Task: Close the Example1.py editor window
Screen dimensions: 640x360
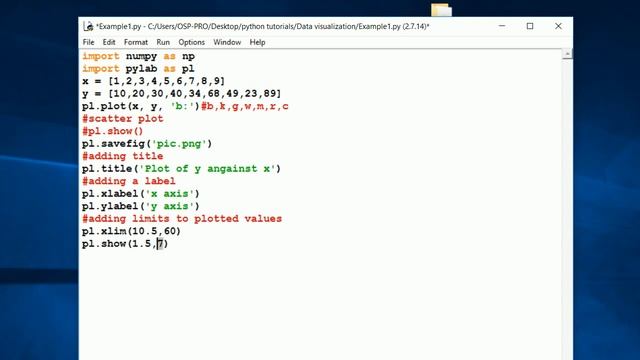Action: 558,26
